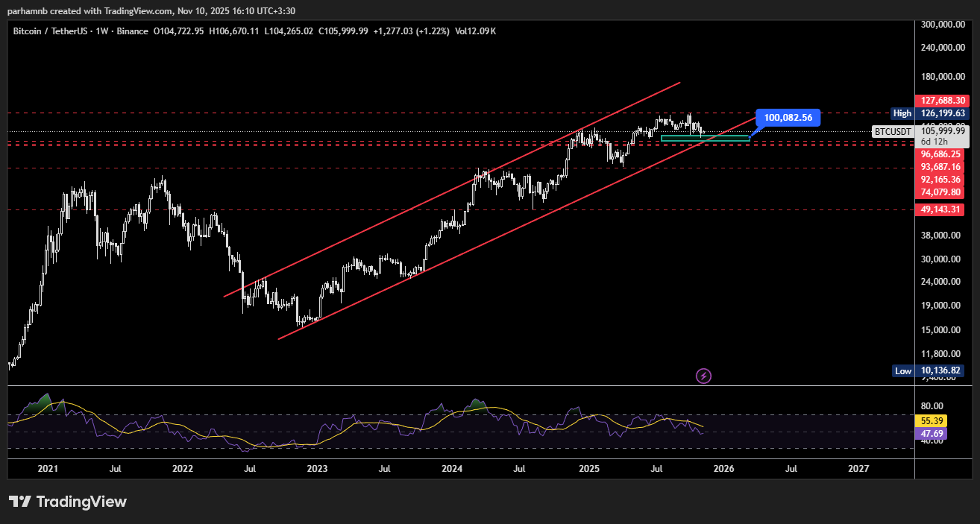Click the 2026 label on time axis
Image resolution: width=980 pixels, height=524 pixels.
coord(723,469)
